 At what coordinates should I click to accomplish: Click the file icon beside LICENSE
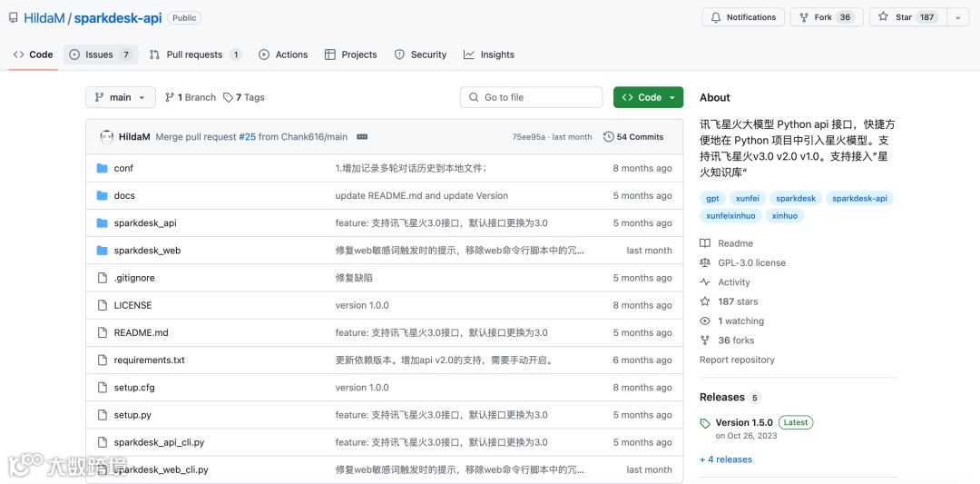(103, 305)
